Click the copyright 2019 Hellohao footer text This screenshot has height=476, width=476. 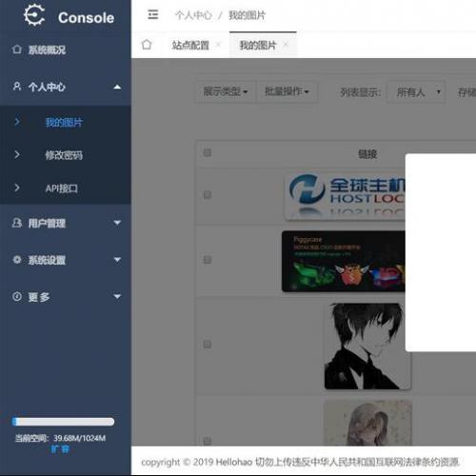[x=301, y=462]
